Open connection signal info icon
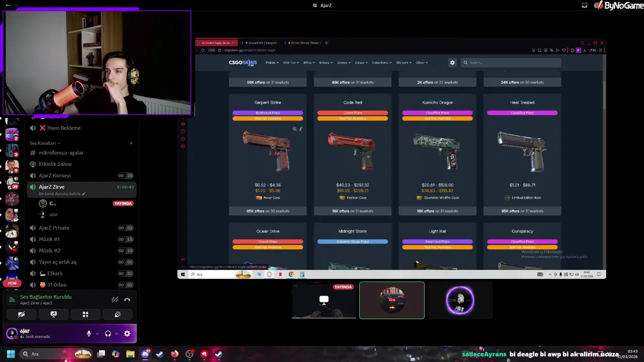Screen dimensions: 644x362 pyautogui.click(x=12, y=300)
